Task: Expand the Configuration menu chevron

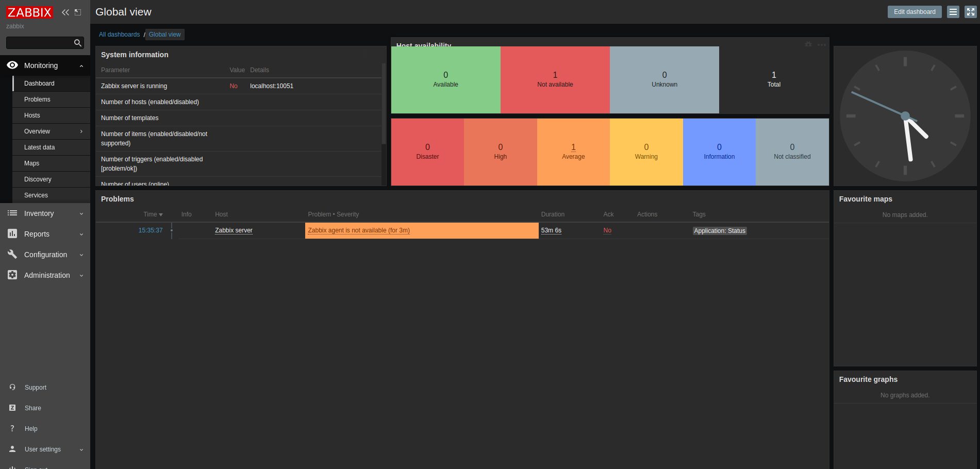Action: 81,255
